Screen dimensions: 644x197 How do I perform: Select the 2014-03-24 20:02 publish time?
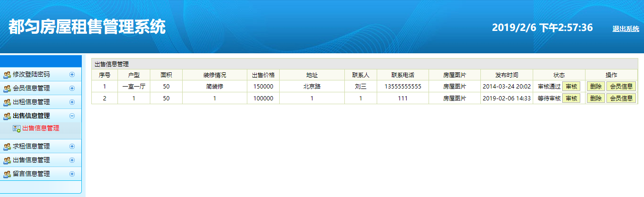point(507,87)
